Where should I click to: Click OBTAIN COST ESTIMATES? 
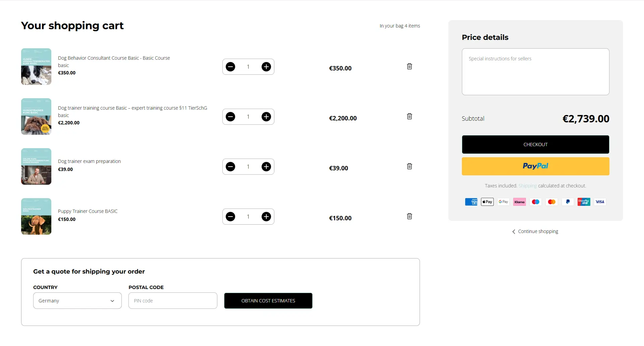pyautogui.click(x=268, y=300)
